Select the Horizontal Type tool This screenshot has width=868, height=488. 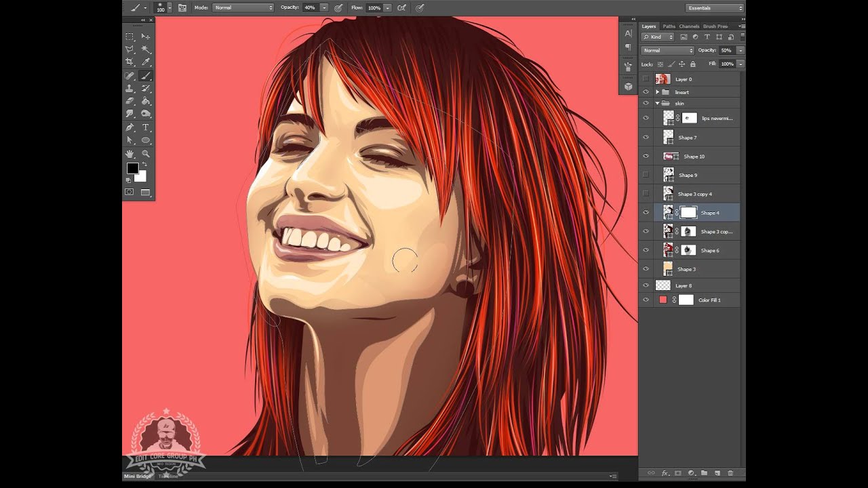click(x=146, y=127)
